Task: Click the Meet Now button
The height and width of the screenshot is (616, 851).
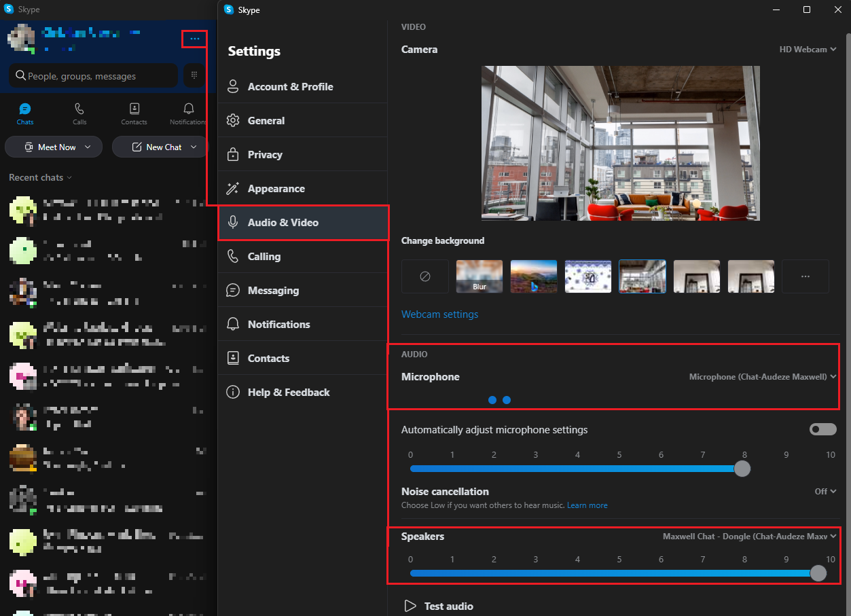Action: pyautogui.click(x=53, y=147)
